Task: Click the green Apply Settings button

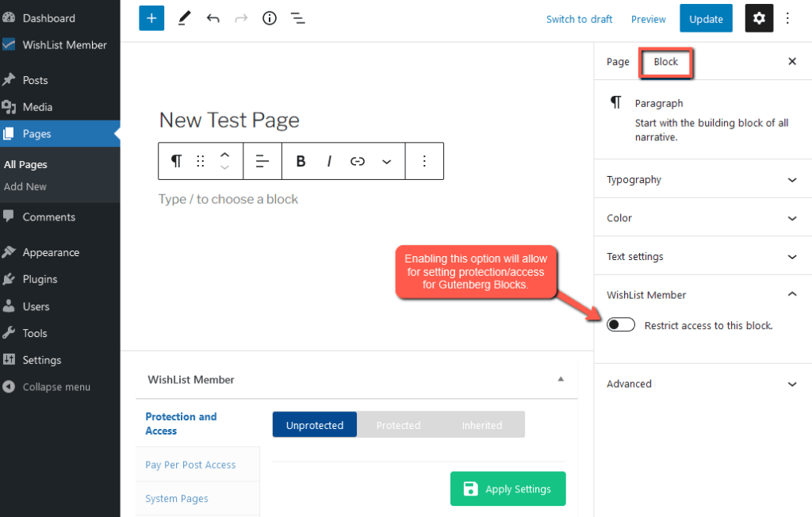Action: [x=508, y=488]
